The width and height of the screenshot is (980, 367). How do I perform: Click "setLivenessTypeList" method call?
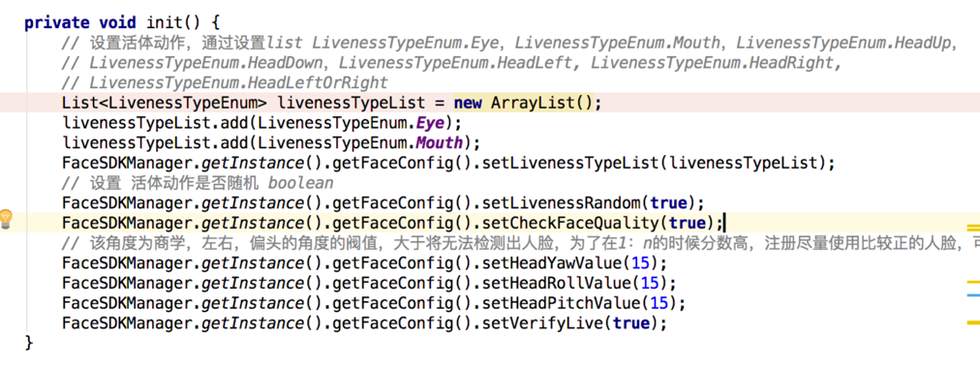pos(569,163)
